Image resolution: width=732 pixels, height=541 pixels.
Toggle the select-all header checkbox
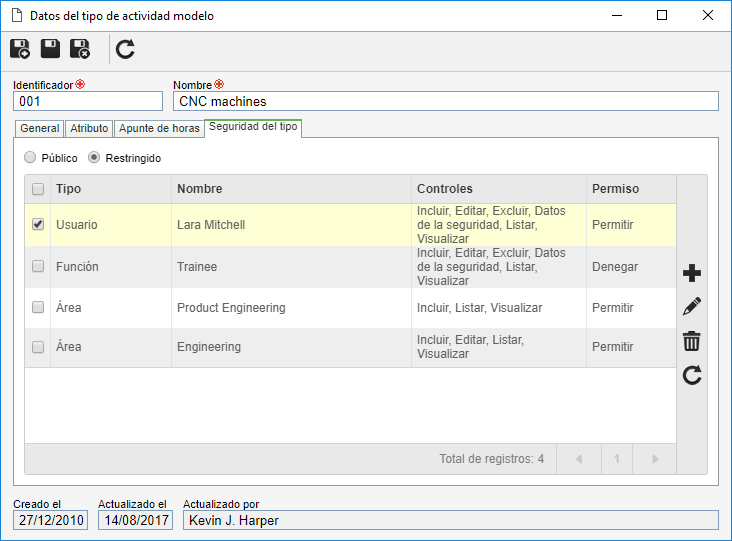click(x=38, y=189)
